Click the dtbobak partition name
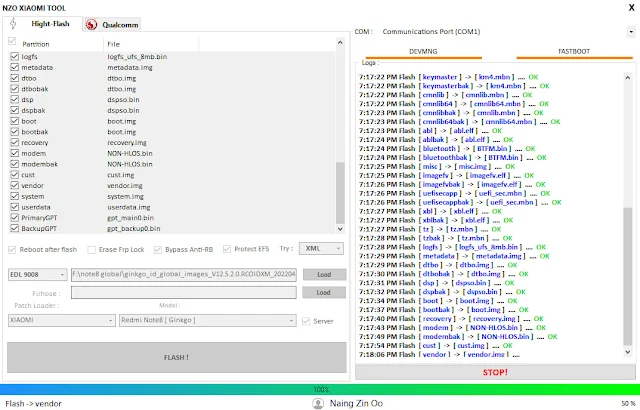Image resolution: width=640 pixels, height=410 pixels. click(x=35, y=89)
